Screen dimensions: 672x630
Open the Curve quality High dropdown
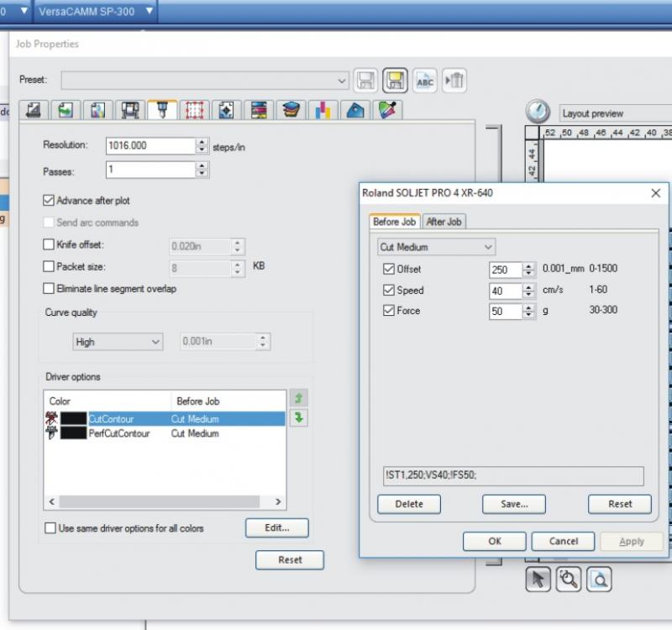(x=118, y=342)
